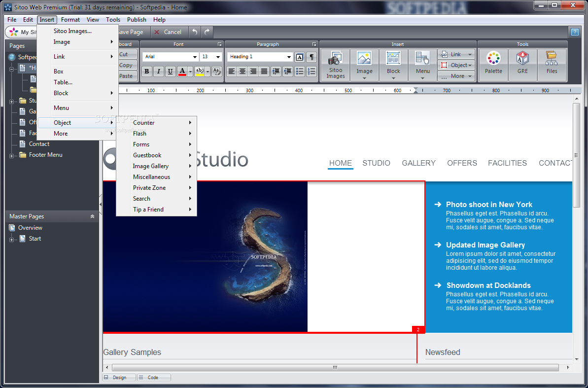Screen dimensions: 588x388
Task: Open Private Zone submenu entry
Action: point(156,188)
